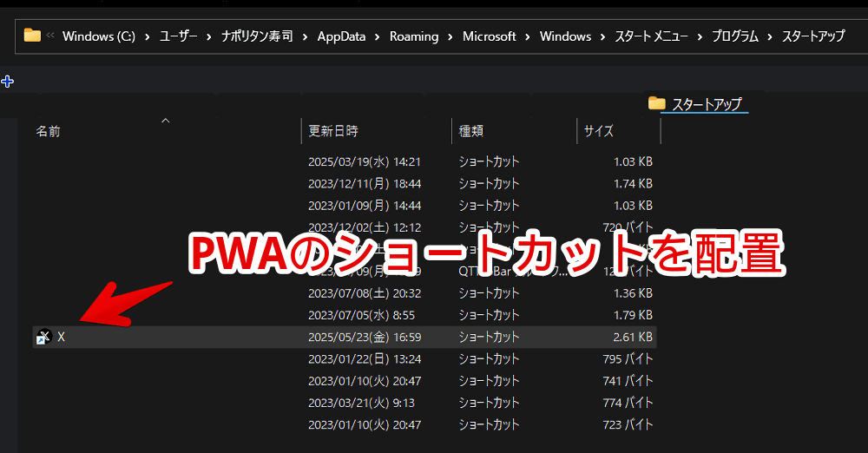Select the file named X
This screenshot has height=453, width=868.
click(x=61, y=337)
